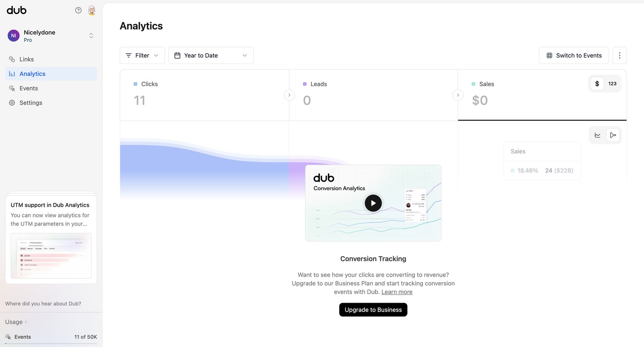Open Settings in the sidebar
This screenshot has height=347, width=644.
51,103
